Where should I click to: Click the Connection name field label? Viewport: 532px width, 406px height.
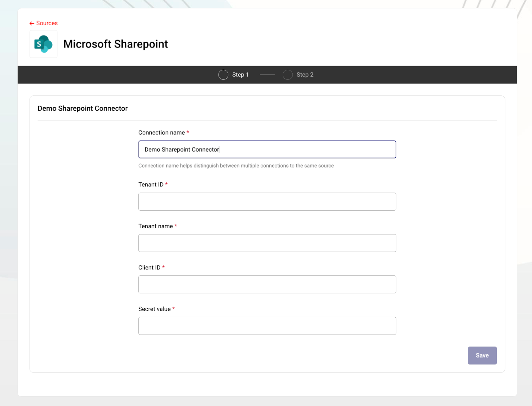162,133
